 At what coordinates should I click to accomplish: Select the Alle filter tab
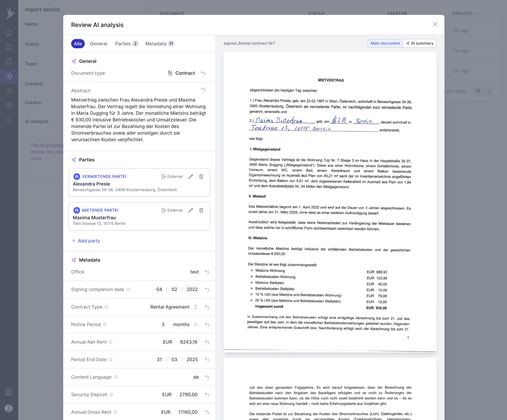(78, 44)
